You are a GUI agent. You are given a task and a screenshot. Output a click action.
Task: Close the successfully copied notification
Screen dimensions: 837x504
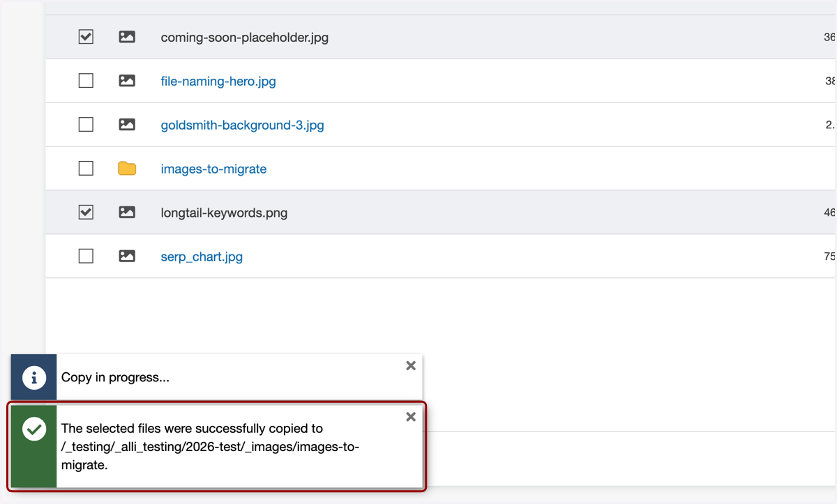tap(411, 417)
